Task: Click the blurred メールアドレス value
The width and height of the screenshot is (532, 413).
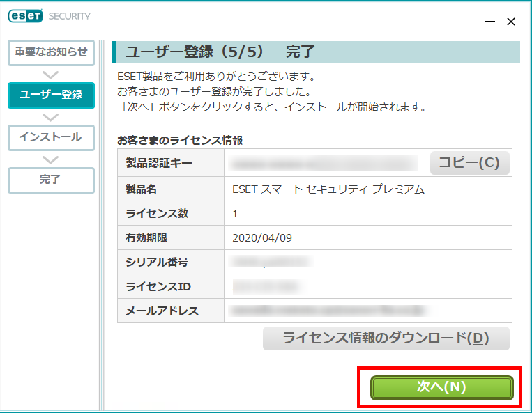Action: pyautogui.click(x=328, y=311)
